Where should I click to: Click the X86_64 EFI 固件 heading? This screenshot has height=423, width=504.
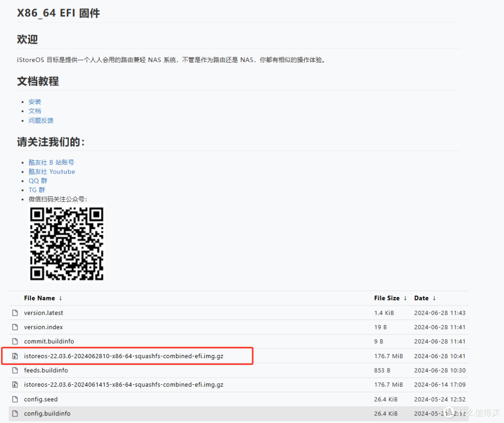(x=58, y=13)
